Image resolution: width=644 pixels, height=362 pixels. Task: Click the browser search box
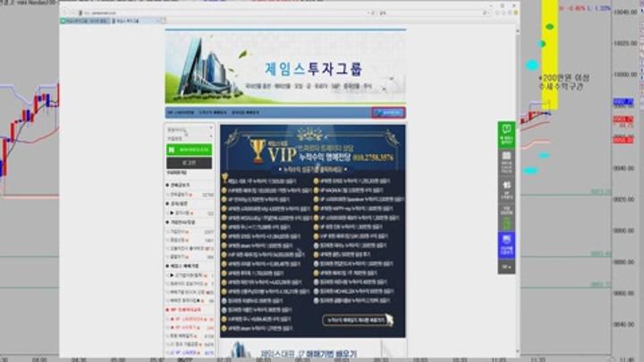coord(431,13)
